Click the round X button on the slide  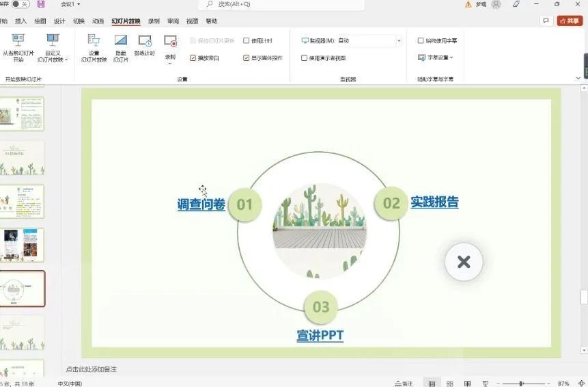click(464, 262)
